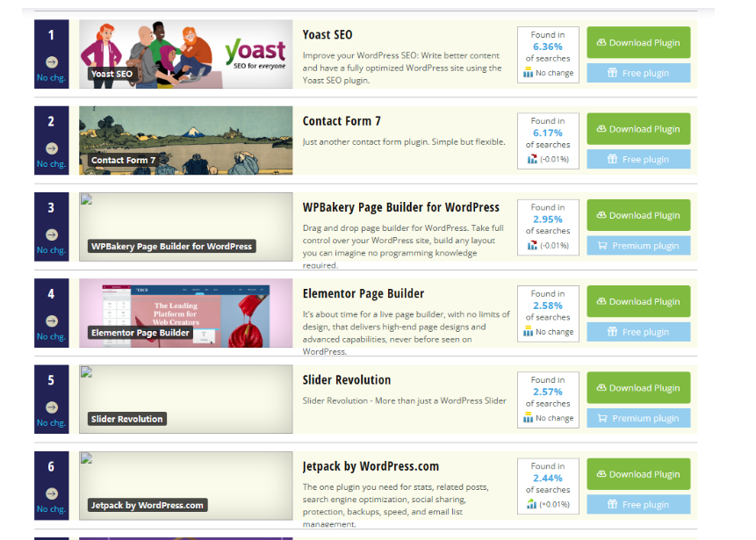Click the arrow icon in rank 6 box
The image size is (756, 540).
pos(52,493)
